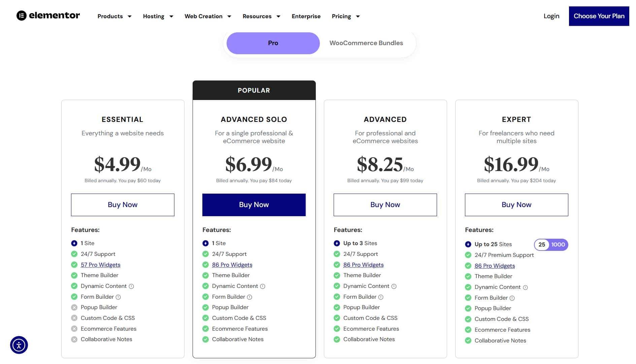Select the Pro plans tab
Screen dimensions: 636x364
click(x=273, y=43)
